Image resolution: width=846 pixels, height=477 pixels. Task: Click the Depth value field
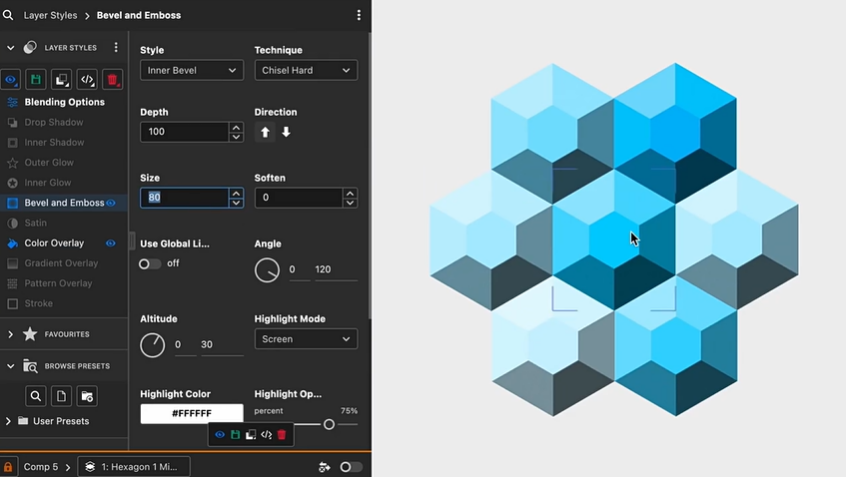point(184,132)
